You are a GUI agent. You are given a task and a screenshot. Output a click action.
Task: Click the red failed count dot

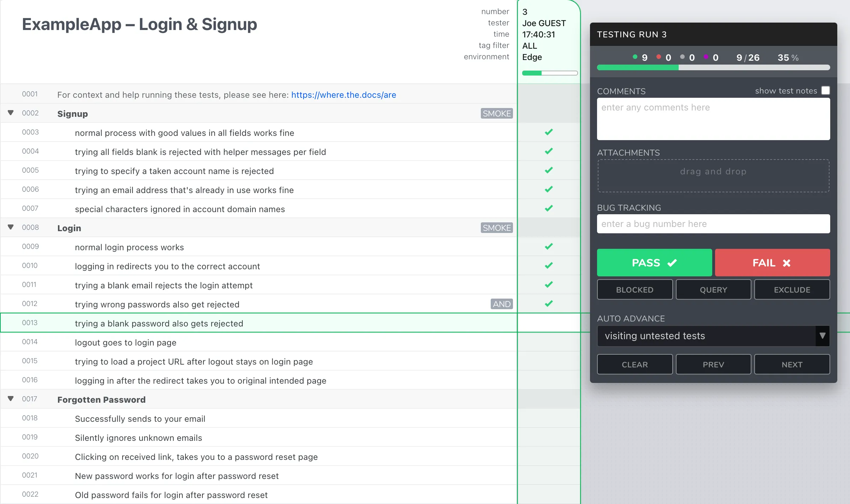pos(659,56)
